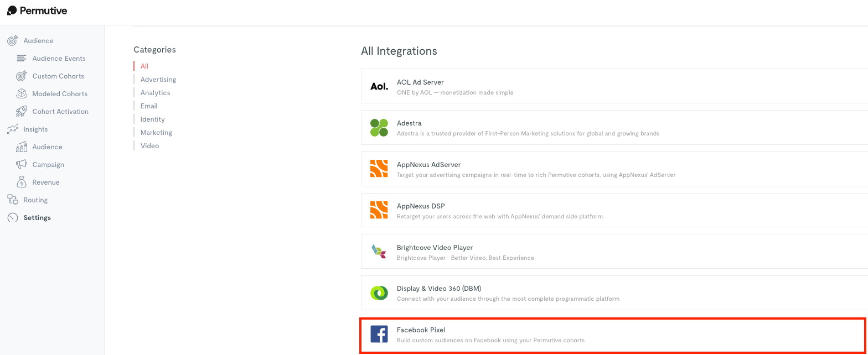Select the All category filter
The image size is (868, 355).
coord(144,66)
